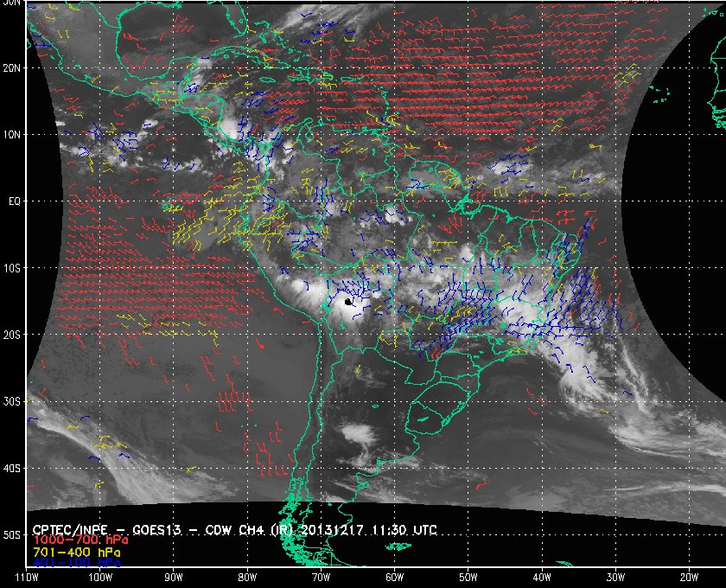Screen dimensions: 726x588
Task: Click the 100W longitude label
Action: [x=100, y=578]
